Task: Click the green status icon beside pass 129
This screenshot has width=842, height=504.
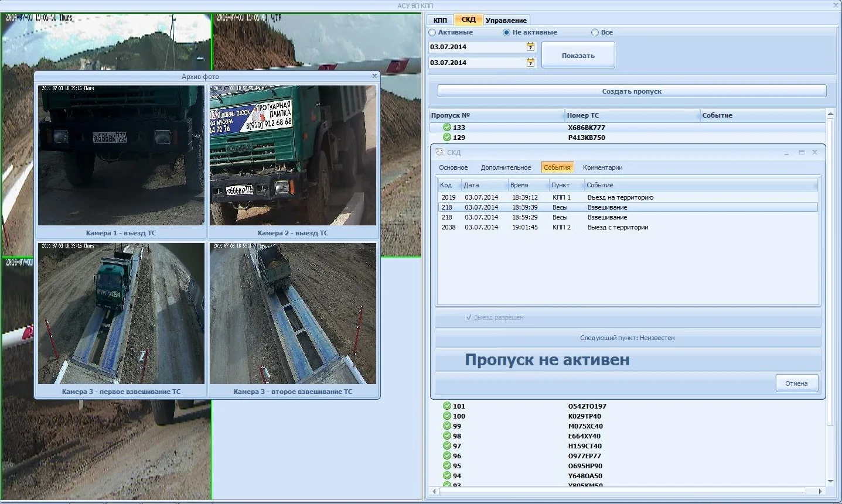Action: [447, 138]
